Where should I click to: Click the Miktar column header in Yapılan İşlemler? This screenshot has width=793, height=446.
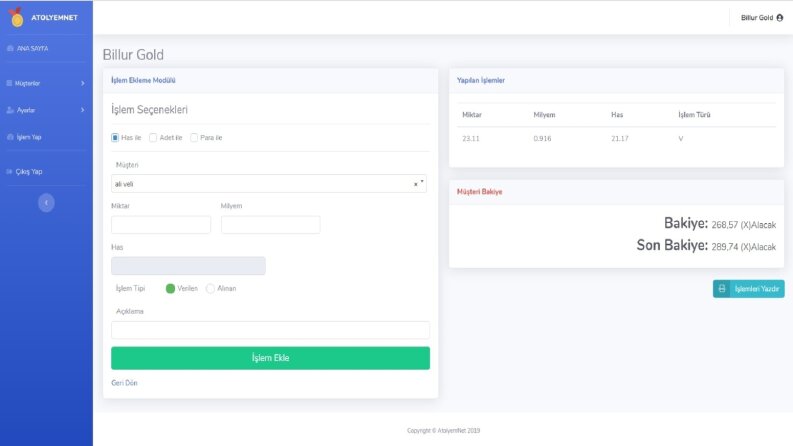click(472, 115)
